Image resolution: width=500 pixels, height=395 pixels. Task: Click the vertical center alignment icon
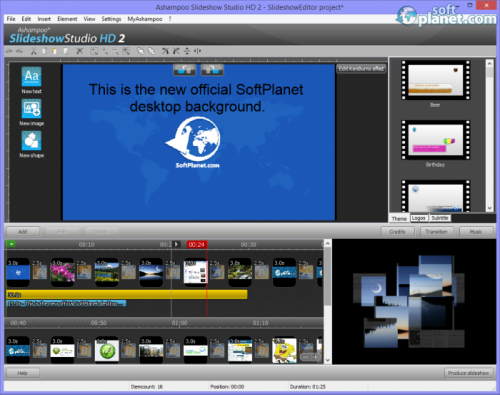[x=187, y=51]
